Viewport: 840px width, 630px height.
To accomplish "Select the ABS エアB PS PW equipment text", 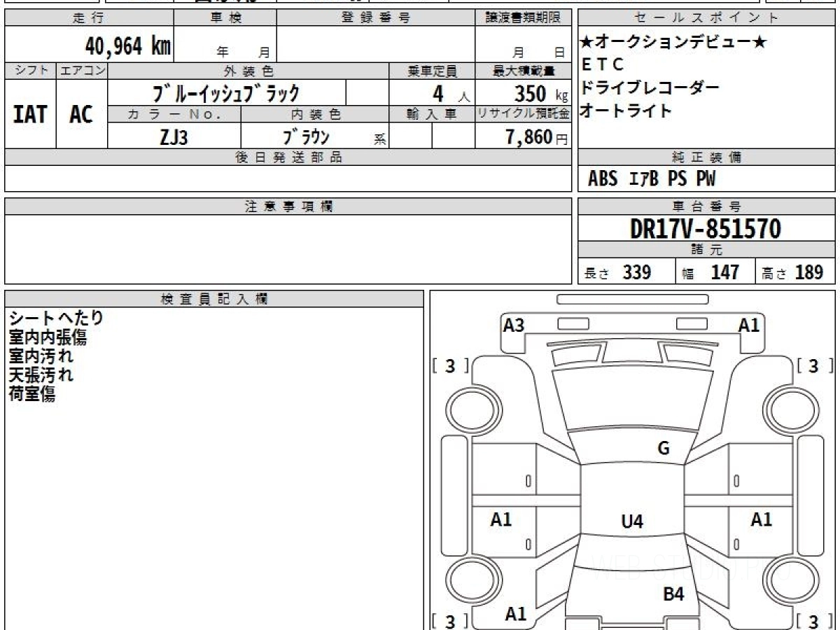I will pyautogui.click(x=652, y=179).
